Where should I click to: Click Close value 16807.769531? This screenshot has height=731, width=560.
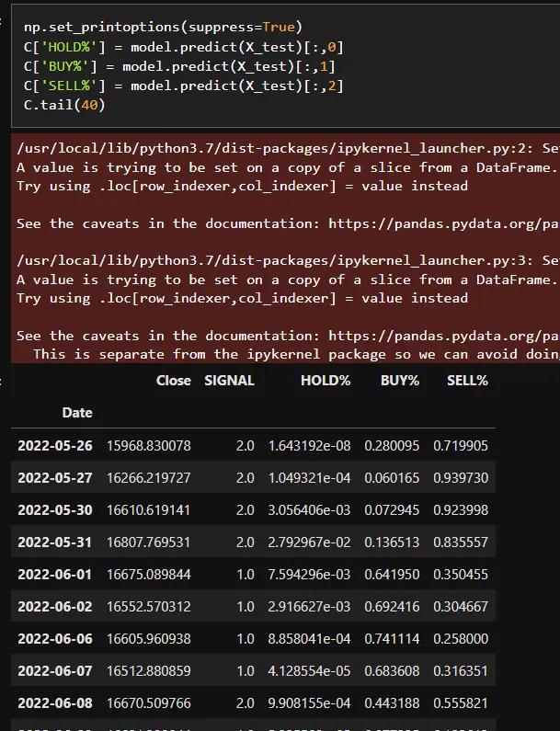[149, 543]
